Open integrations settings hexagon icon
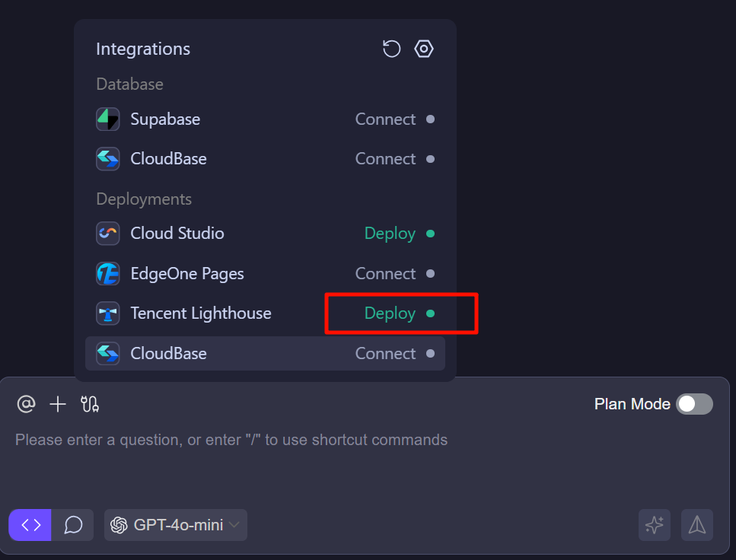Screen dimensions: 736x560 424,49
